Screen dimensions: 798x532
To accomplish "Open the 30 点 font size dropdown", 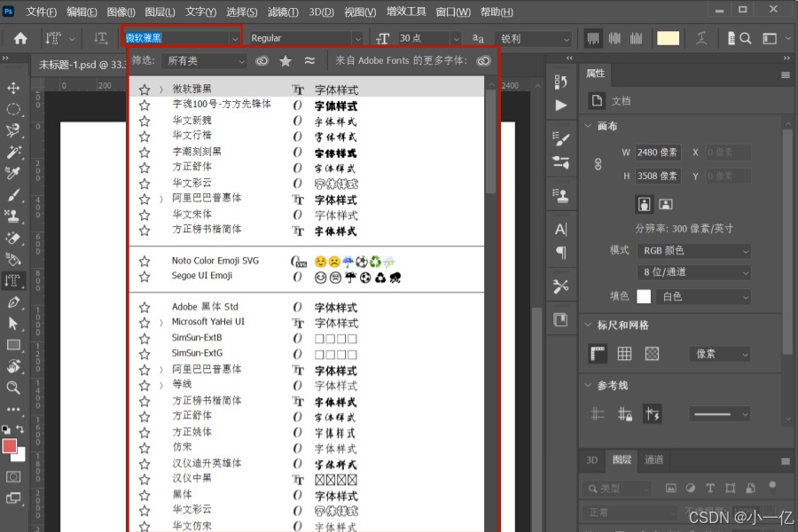I will point(456,38).
